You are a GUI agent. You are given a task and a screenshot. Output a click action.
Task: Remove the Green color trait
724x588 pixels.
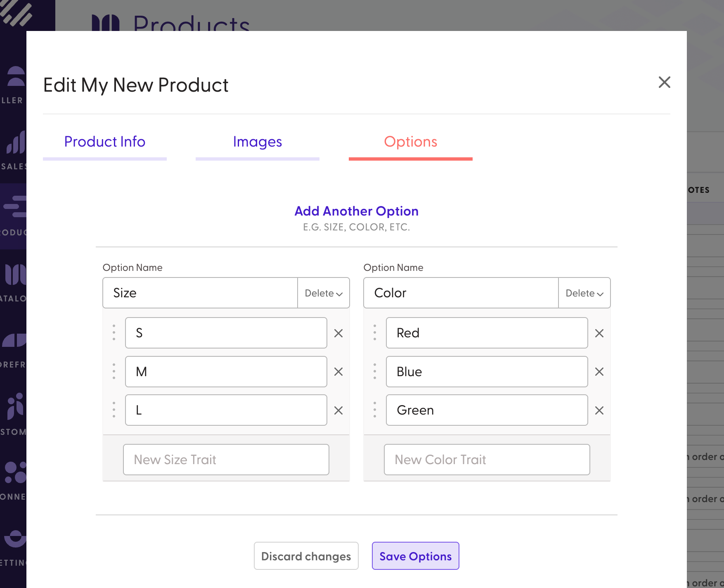click(599, 410)
